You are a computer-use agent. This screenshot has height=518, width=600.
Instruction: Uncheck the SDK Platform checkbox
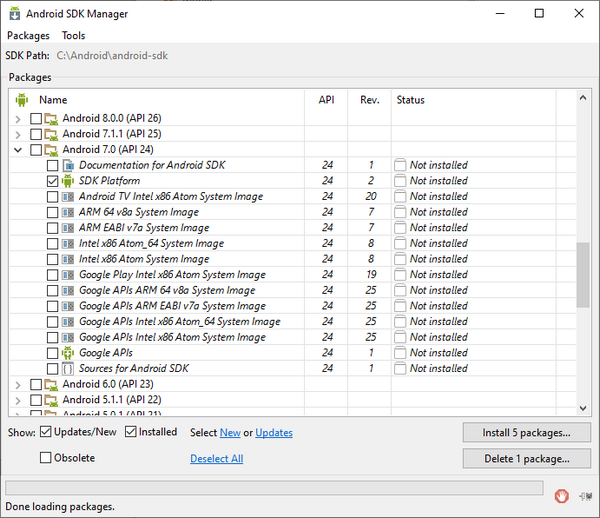[52, 181]
